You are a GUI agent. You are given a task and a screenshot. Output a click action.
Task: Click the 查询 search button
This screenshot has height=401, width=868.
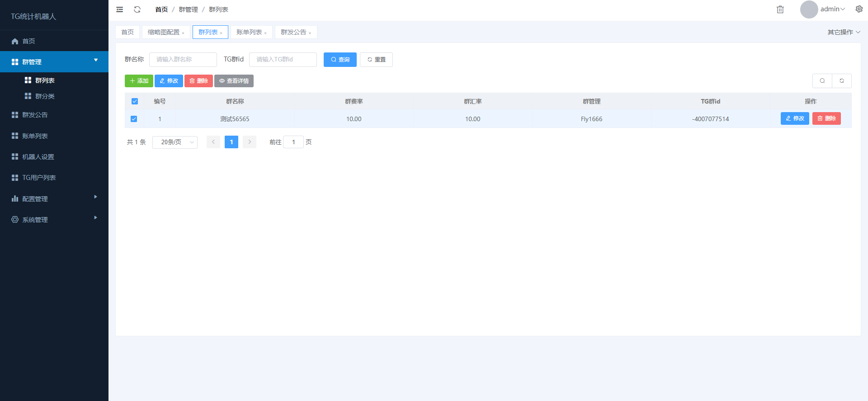[340, 60]
